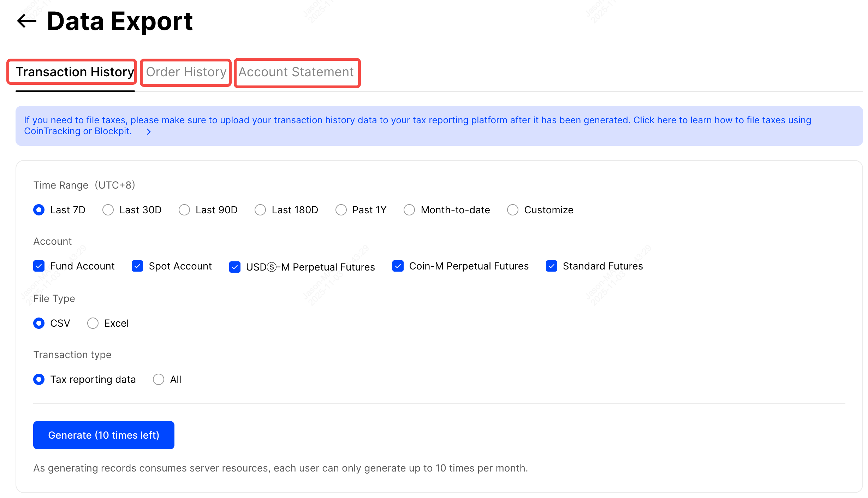Switch to the Order History tab
The image size is (868, 498).
pos(186,72)
